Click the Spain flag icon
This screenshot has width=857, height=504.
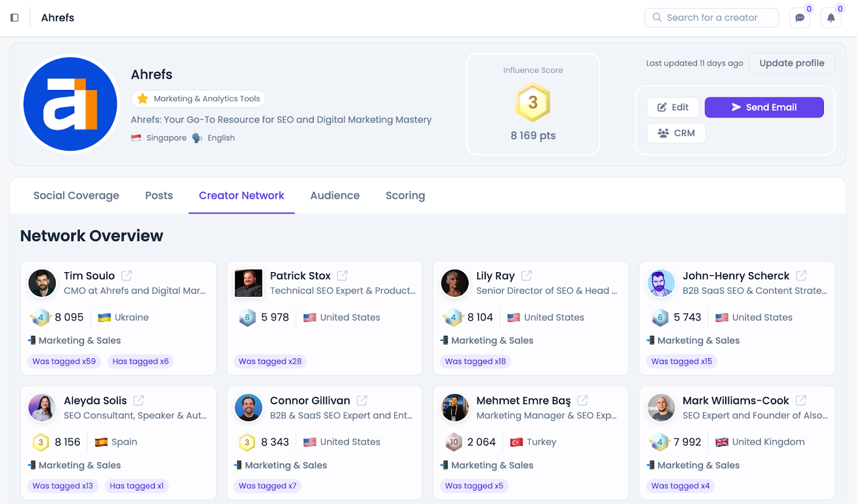point(101,442)
